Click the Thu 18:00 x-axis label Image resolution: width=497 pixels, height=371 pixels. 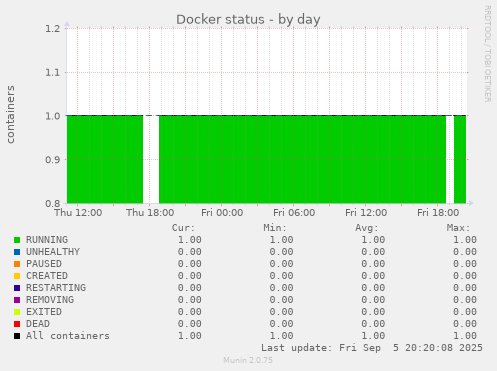[x=150, y=213]
